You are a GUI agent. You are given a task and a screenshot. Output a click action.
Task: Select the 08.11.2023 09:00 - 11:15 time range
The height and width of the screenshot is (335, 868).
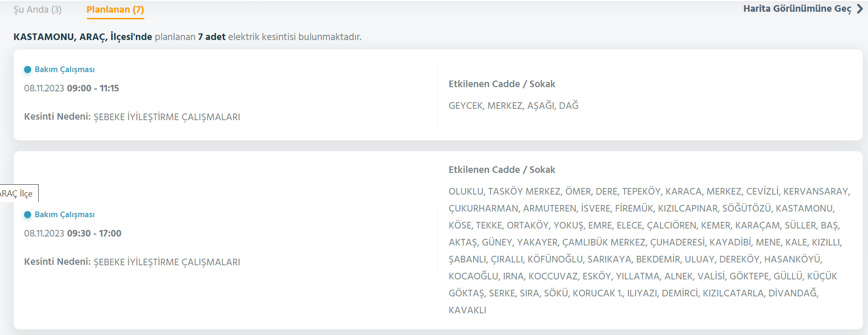tap(72, 88)
